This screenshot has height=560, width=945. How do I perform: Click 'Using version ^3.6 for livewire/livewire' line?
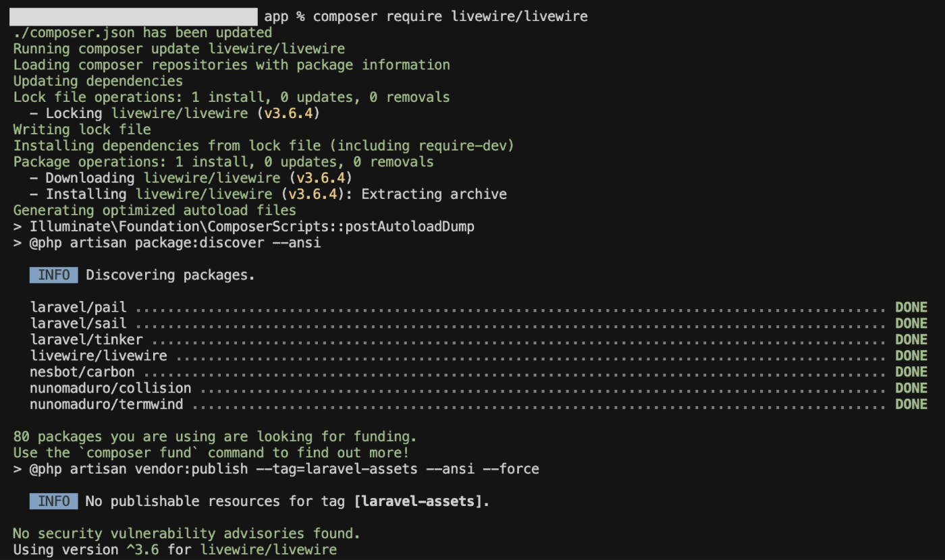[x=175, y=551]
